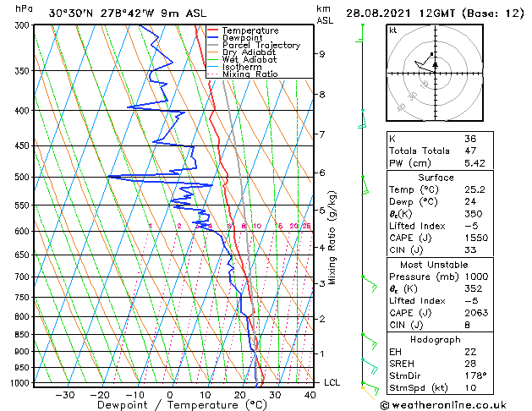Click the gray Parcel Trajectory legend entry
The height and width of the screenshot is (411, 532).
(254, 45)
